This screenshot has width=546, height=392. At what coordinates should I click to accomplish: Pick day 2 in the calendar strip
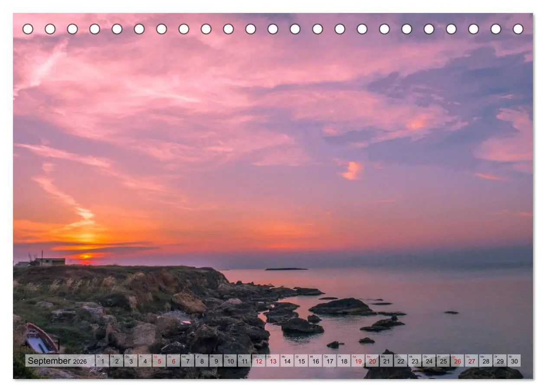[117, 361]
